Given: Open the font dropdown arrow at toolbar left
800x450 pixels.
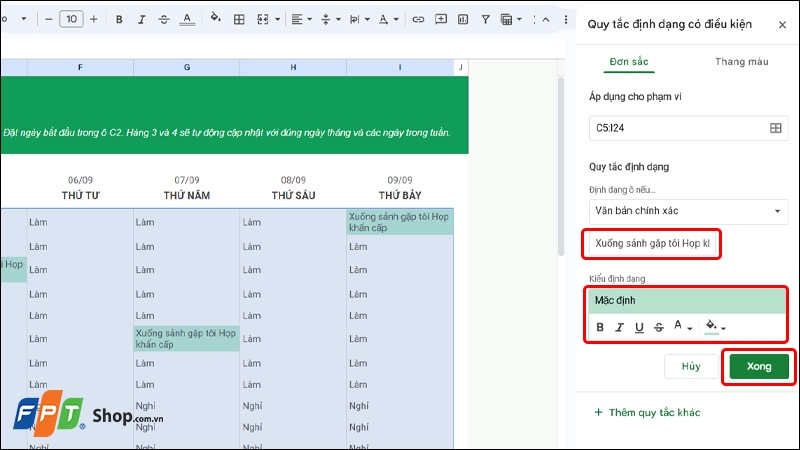Looking at the screenshot, I should tap(23, 19).
